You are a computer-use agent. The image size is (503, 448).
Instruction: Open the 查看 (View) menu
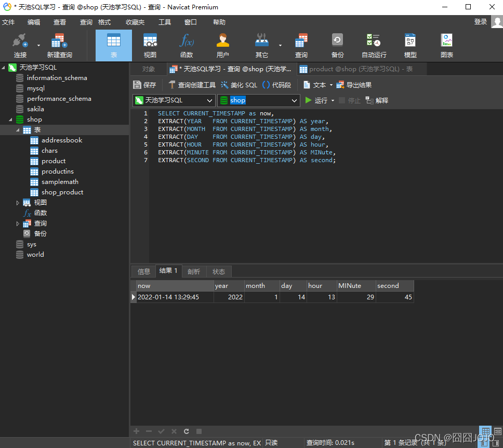[60, 22]
